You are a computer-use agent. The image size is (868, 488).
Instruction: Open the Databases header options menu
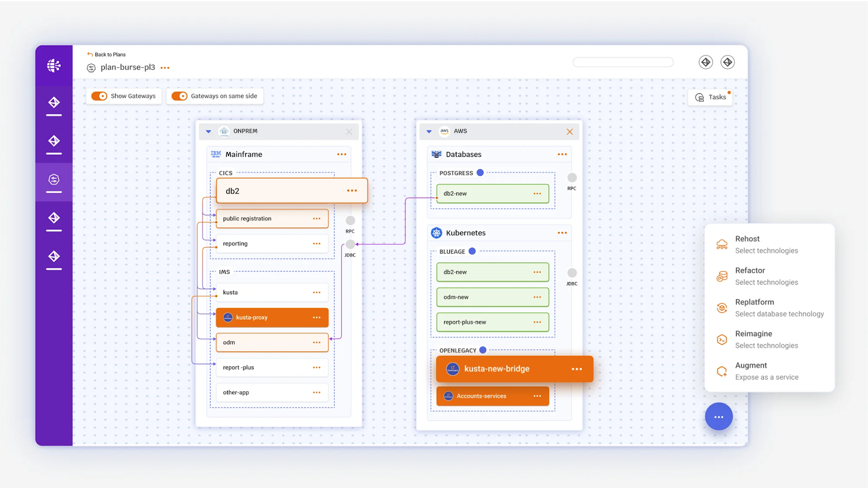tap(562, 154)
